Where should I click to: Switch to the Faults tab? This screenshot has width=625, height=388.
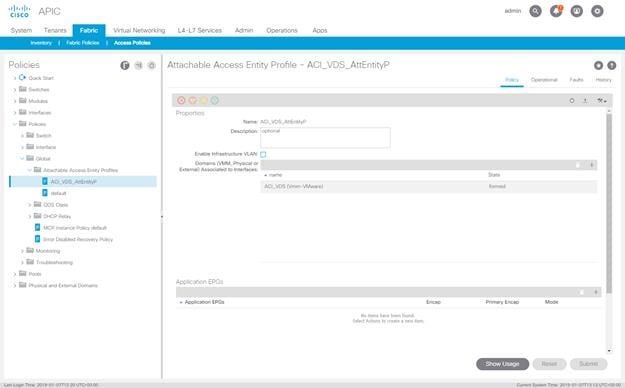[576, 80]
